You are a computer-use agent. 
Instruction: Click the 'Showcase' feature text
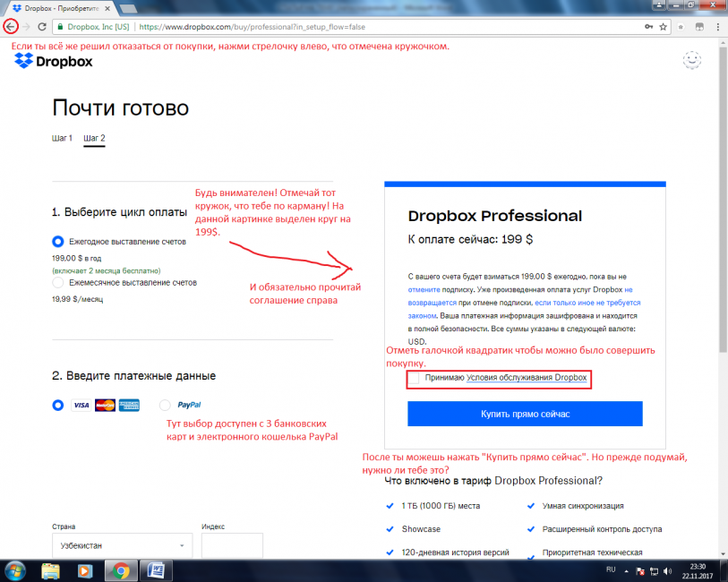421,529
